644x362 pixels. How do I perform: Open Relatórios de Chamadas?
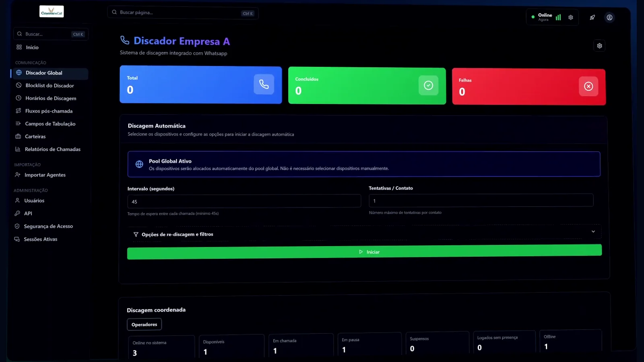click(52, 149)
